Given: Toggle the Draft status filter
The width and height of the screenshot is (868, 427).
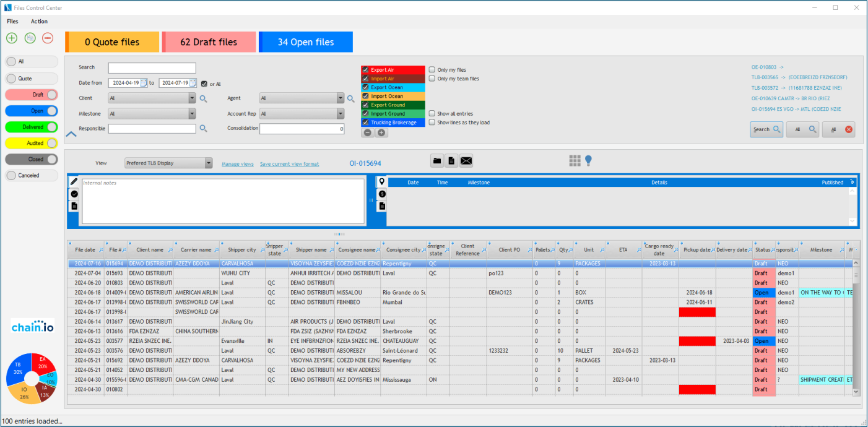Looking at the screenshot, I should coord(32,95).
